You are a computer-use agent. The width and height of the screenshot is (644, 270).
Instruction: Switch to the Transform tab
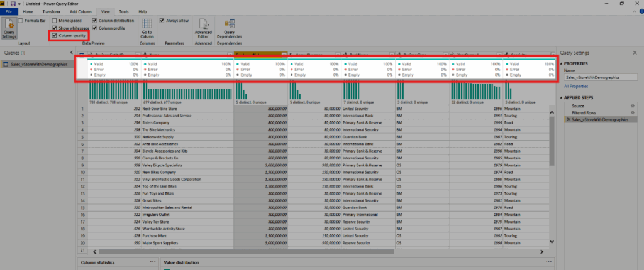(x=51, y=12)
